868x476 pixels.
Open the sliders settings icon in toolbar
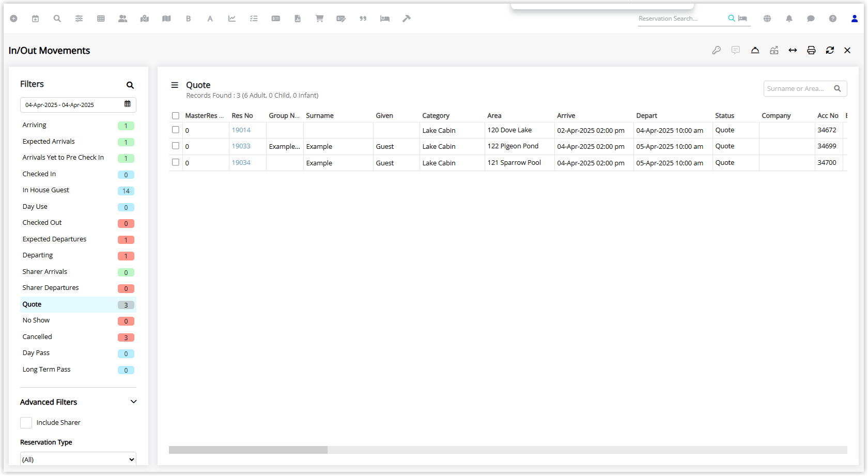[79, 19]
